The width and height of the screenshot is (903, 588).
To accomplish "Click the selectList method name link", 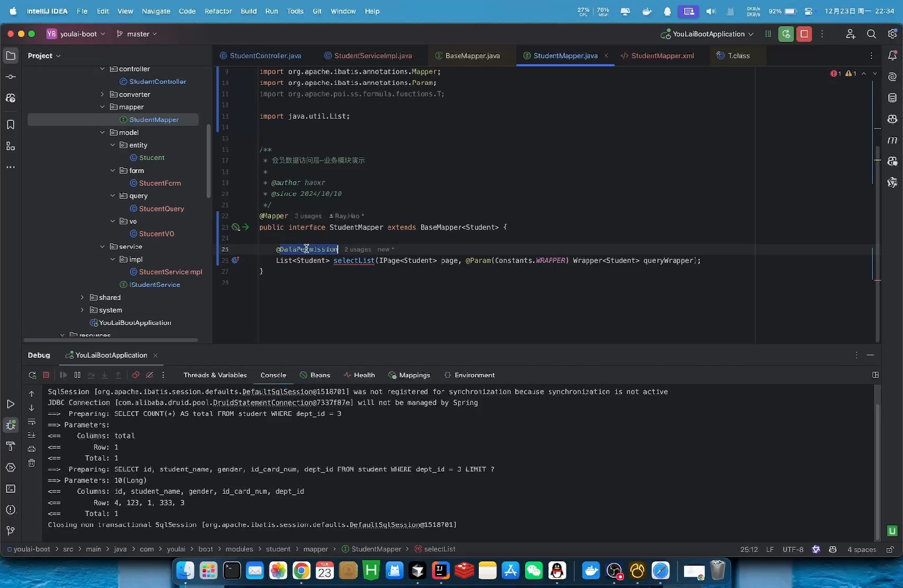I will click(354, 260).
